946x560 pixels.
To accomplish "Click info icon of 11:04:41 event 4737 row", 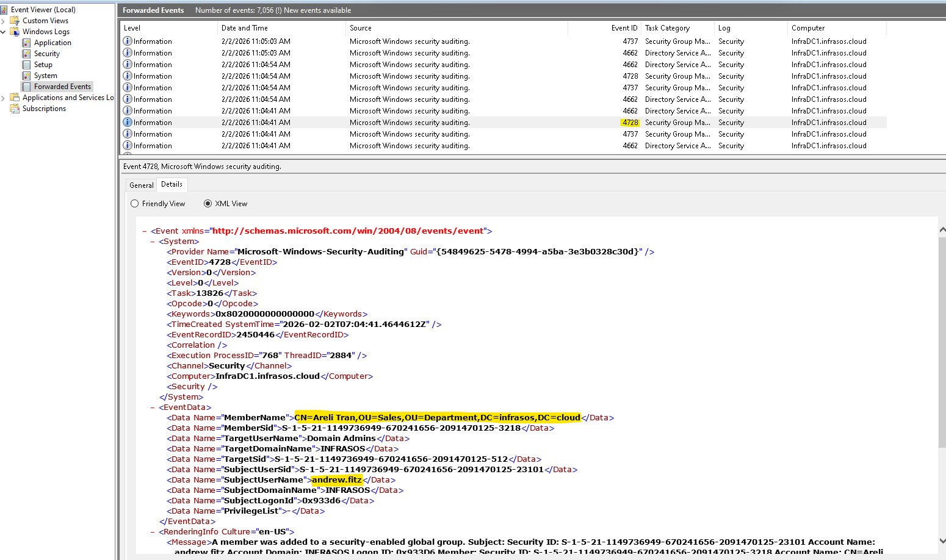I will pyautogui.click(x=128, y=134).
